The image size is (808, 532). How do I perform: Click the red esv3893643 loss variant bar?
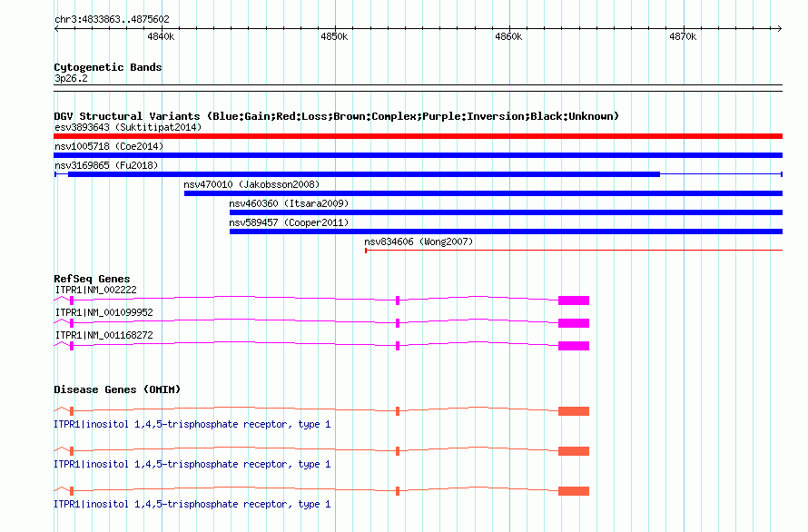tap(418, 136)
